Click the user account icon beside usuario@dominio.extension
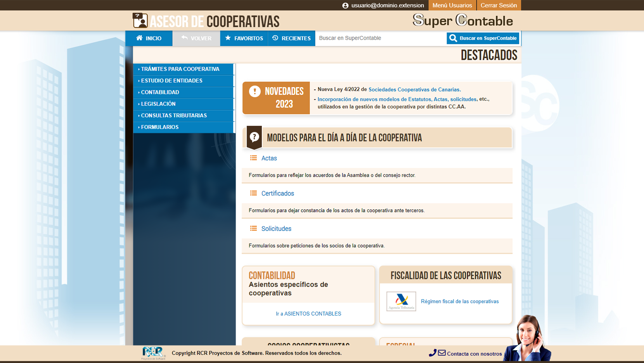The width and height of the screenshot is (644, 363). click(x=345, y=5)
